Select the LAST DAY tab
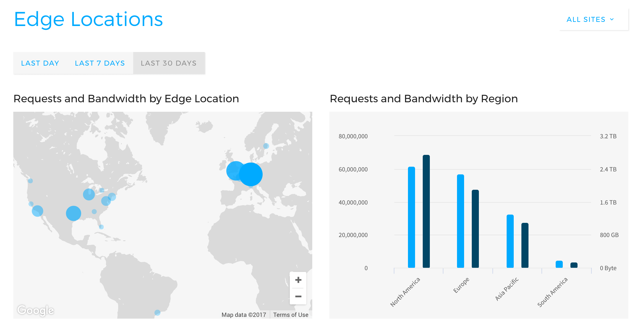644x326 pixels. [x=40, y=63]
